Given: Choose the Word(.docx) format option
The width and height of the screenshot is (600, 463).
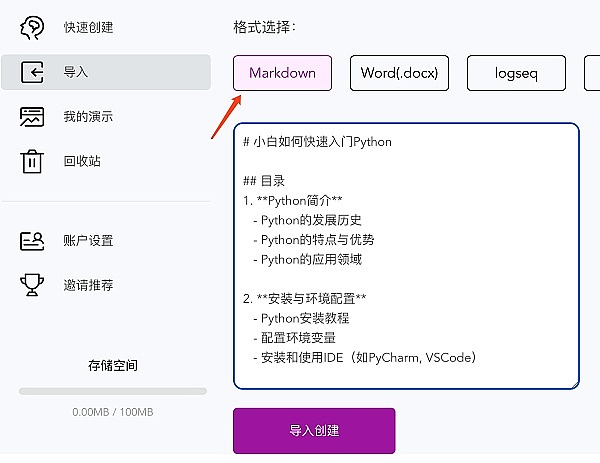Looking at the screenshot, I should [x=399, y=73].
